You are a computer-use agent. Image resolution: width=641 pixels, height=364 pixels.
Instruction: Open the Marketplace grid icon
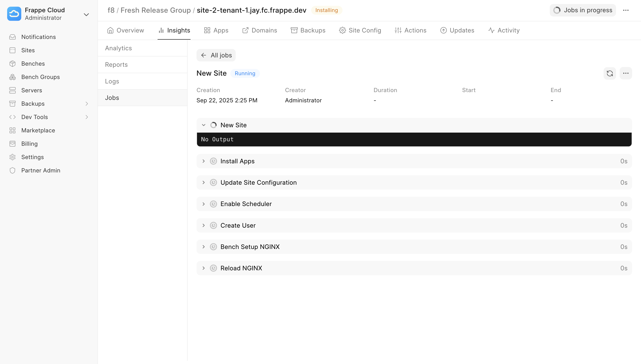click(x=13, y=130)
